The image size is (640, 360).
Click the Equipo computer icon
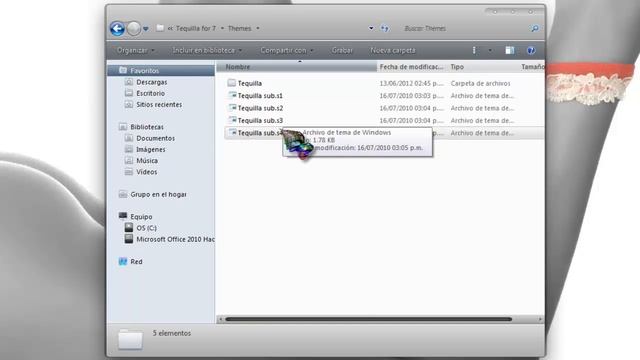pos(123,216)
